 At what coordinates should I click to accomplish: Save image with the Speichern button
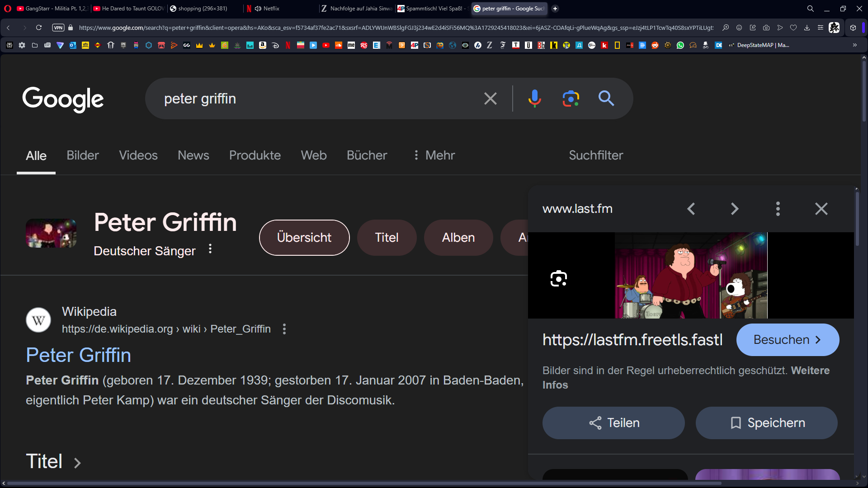[x=767, y=423]
